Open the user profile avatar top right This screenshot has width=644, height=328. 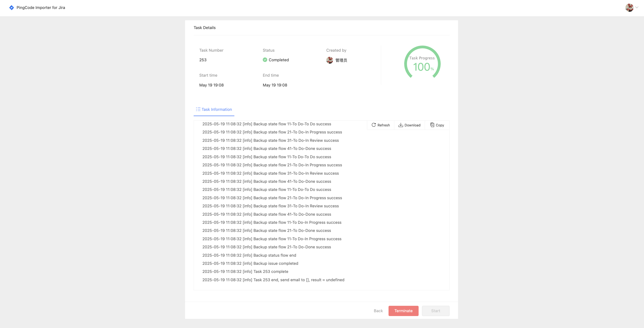pos(629,7)
